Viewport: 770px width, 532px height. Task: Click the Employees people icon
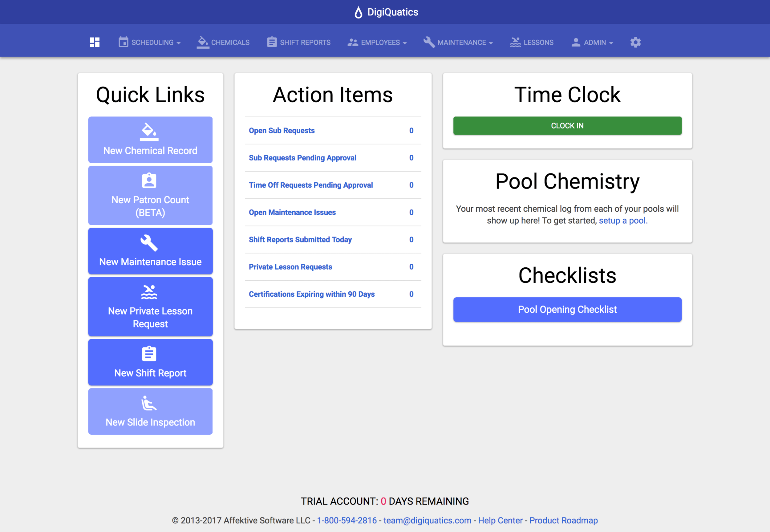(x=353, y=42)
